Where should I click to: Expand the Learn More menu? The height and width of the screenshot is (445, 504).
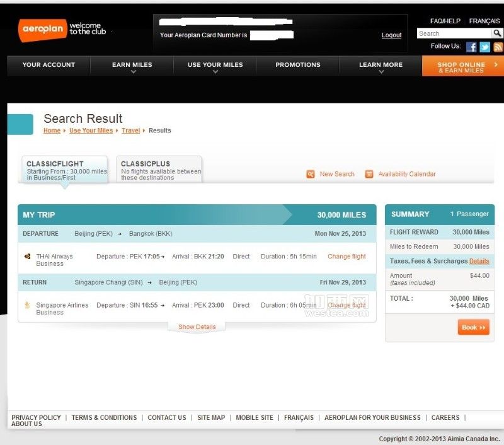[381, 66]
